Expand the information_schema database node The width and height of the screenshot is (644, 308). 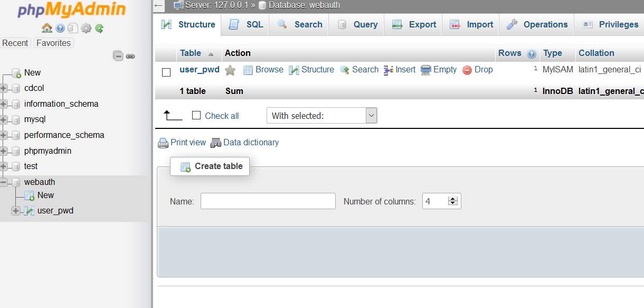click(4, 104)
